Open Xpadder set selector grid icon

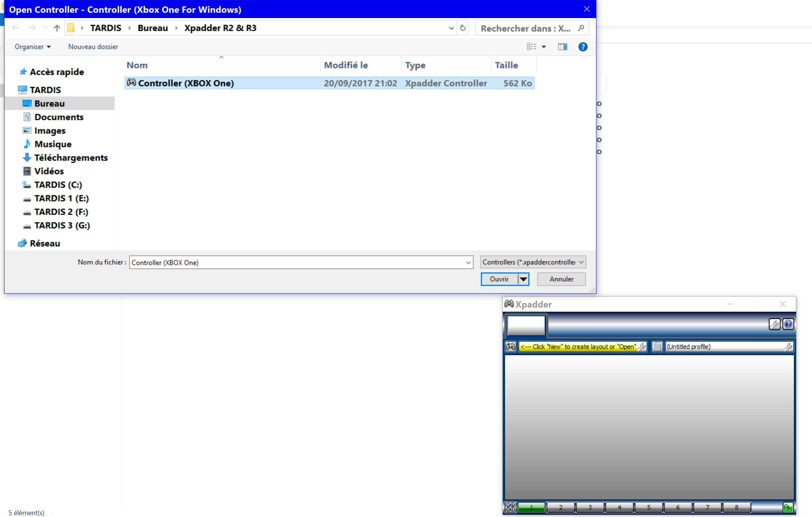pyautogui.click(x=510, y=507)
